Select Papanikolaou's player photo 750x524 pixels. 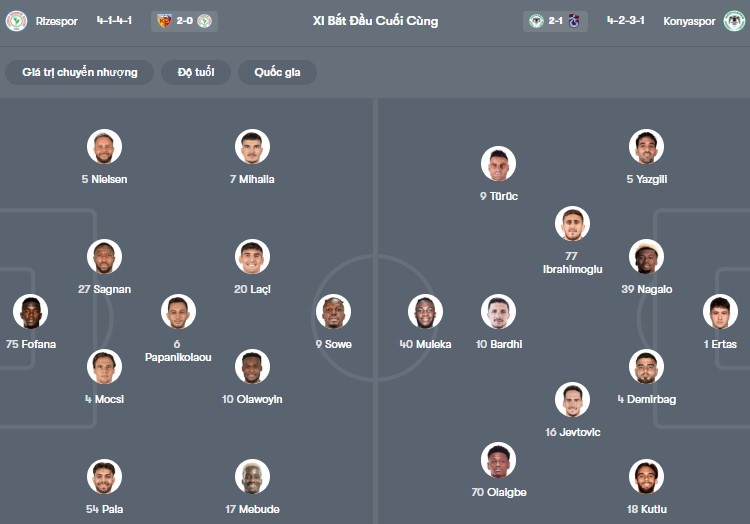click(x=178, y=312)
